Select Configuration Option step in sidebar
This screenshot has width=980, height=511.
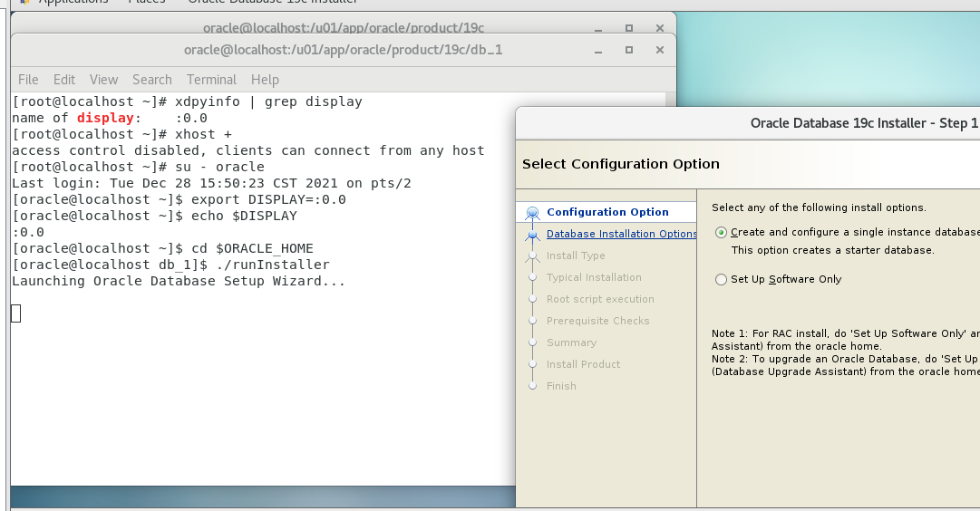(x=607, y=212)
